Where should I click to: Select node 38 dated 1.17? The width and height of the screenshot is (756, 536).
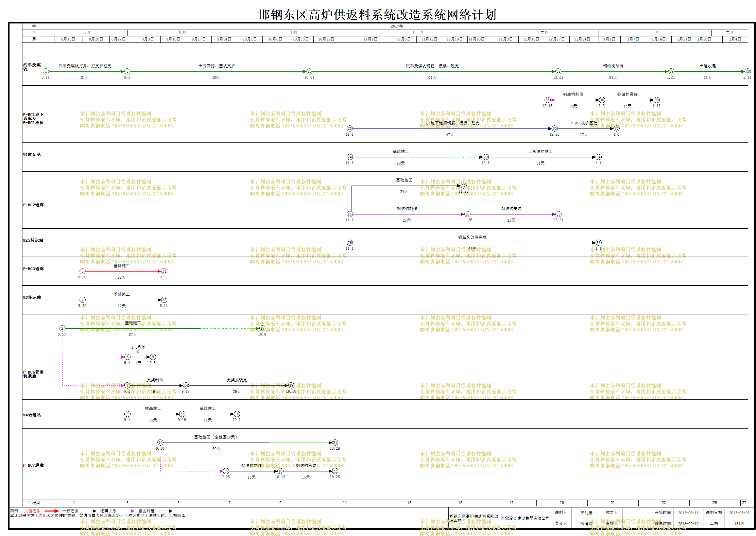[x=657, y=100]
